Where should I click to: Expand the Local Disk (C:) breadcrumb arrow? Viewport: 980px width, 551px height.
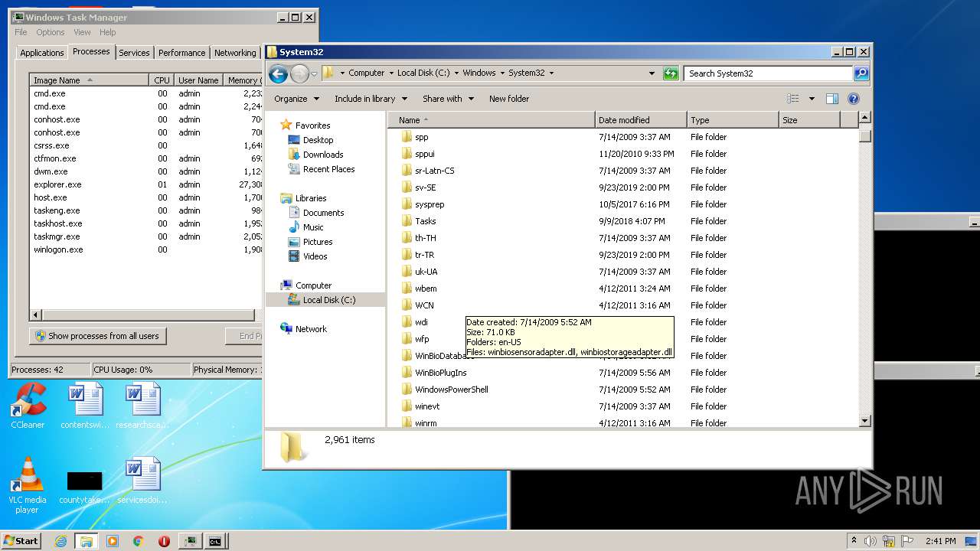(x=456, y=73)
